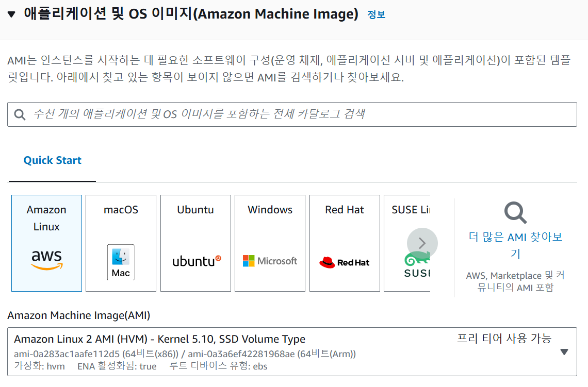The height and width of the screenshot is (387, 588).
Task: Focus the AMI catalog search field
Action: click(x=292, y=114)
